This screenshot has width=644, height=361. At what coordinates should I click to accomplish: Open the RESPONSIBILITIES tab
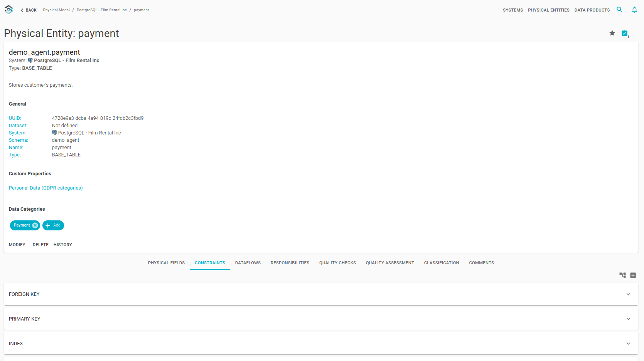point(290,263)
